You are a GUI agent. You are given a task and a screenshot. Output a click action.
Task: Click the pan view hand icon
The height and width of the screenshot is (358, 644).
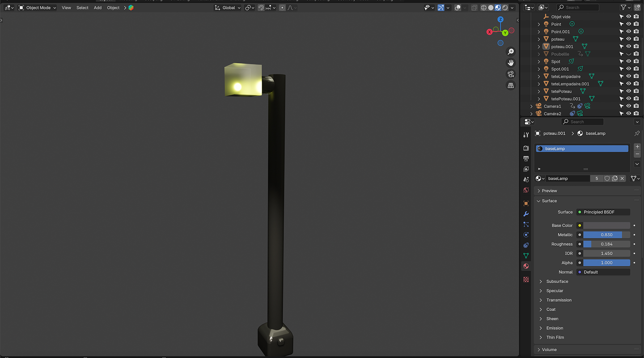point(511,63)
